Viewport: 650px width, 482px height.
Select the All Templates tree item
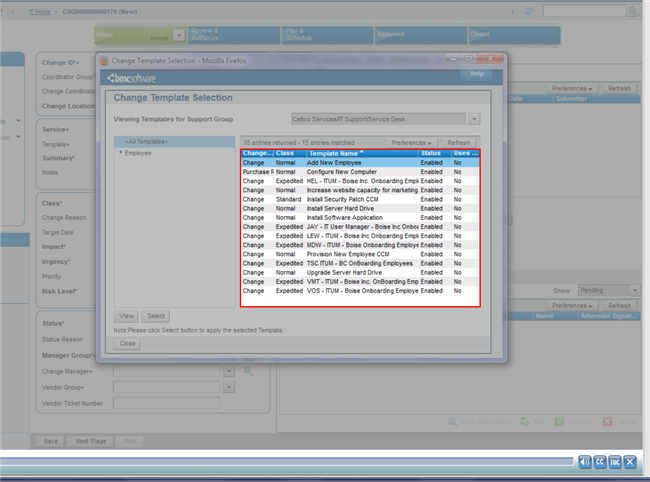point(175,142)
